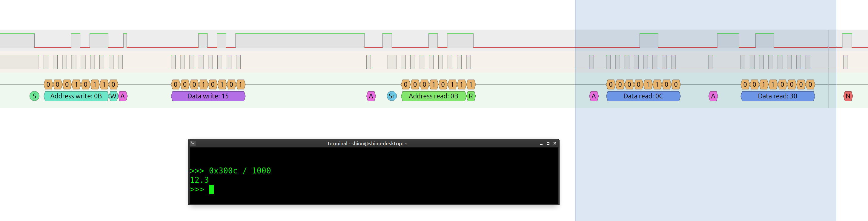Select the Data write: 15 annotation

click(208, 96)
